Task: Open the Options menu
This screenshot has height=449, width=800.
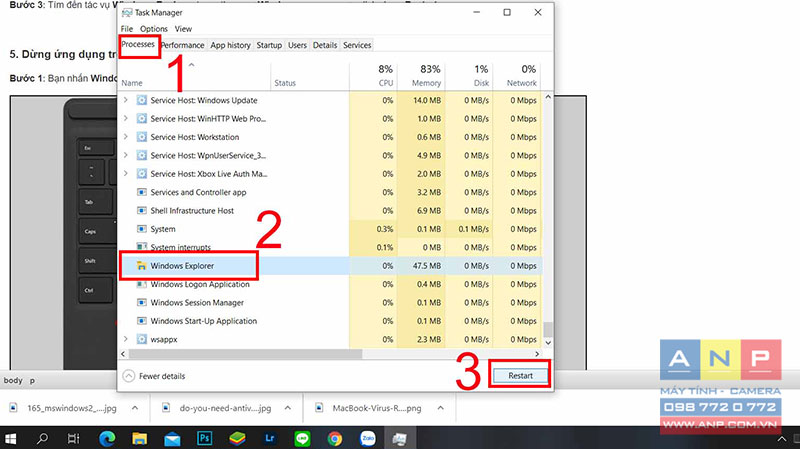Action: (154, 29)
